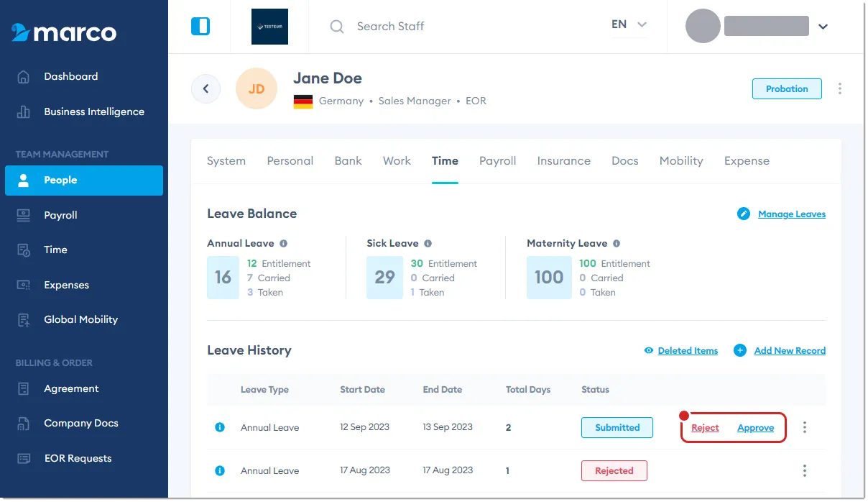The height and width of the screenshot is (502, 868).
Task: Click the Probation status badge
Action: [787, 89]
